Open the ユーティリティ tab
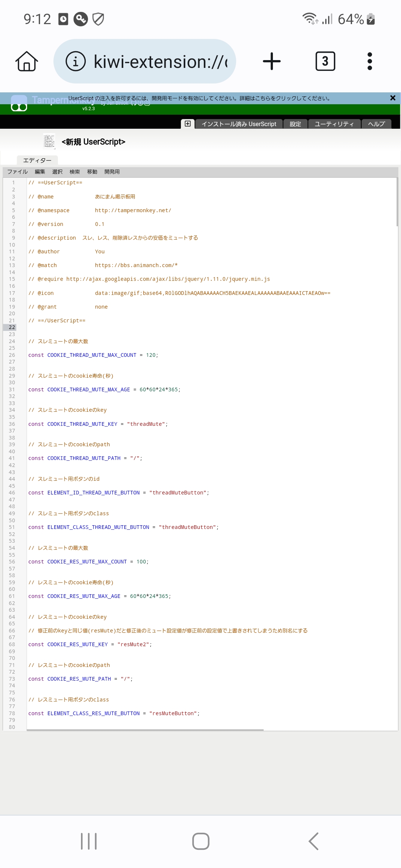 (x=334, y=124)
